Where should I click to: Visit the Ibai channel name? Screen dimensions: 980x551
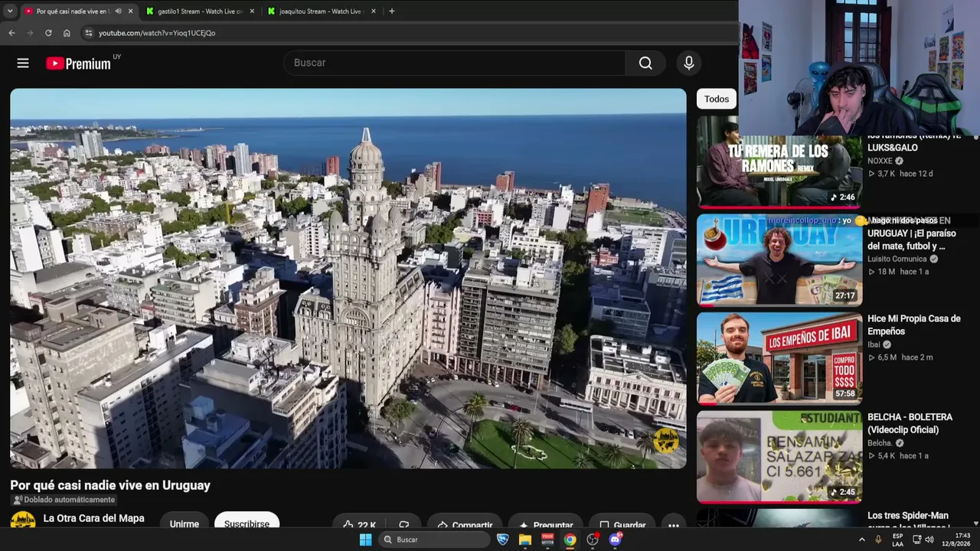click(x=874, y=344)
